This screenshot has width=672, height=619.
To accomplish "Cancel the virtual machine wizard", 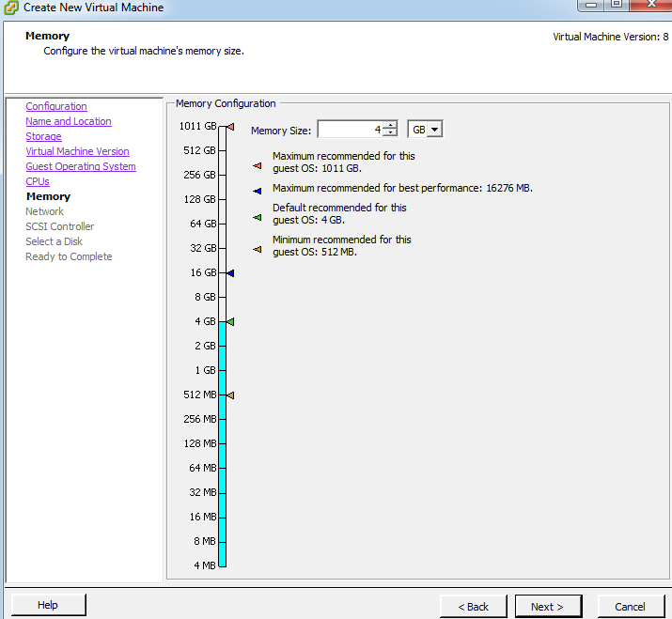I will [631, 607].
